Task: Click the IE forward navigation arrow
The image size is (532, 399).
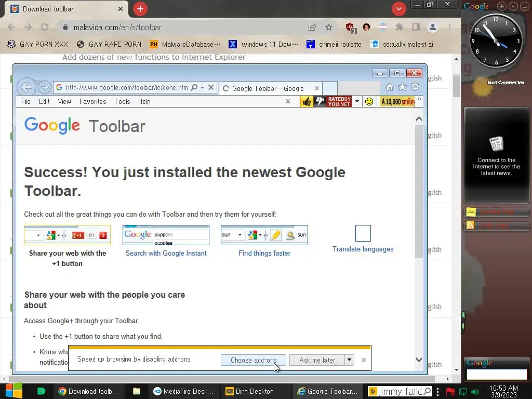Action: click(x=45, y=87)
